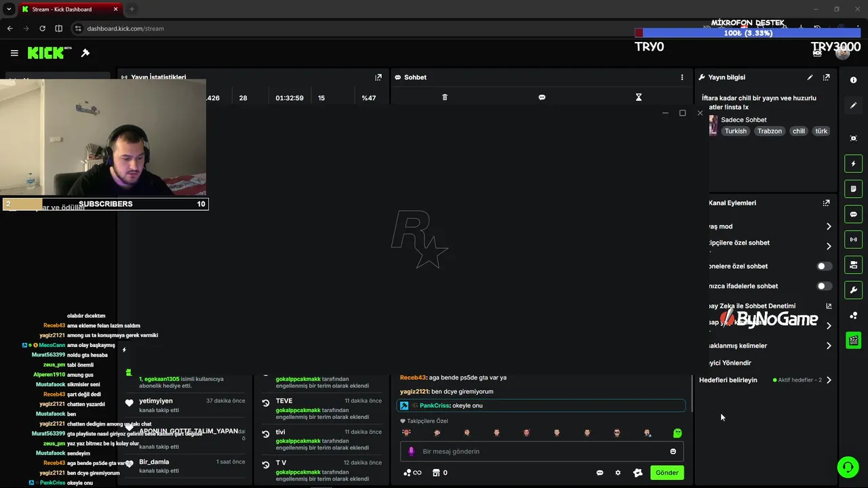This screenshot has width=868, height=488.
Task: Expand takipçilere özel sohbet option
Action: point(829,246)
